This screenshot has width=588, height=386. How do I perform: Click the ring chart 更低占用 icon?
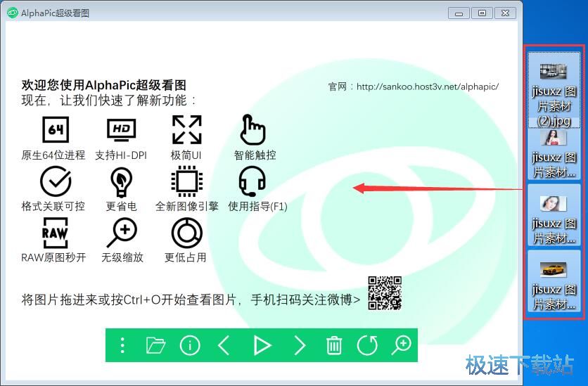point(187,233)
